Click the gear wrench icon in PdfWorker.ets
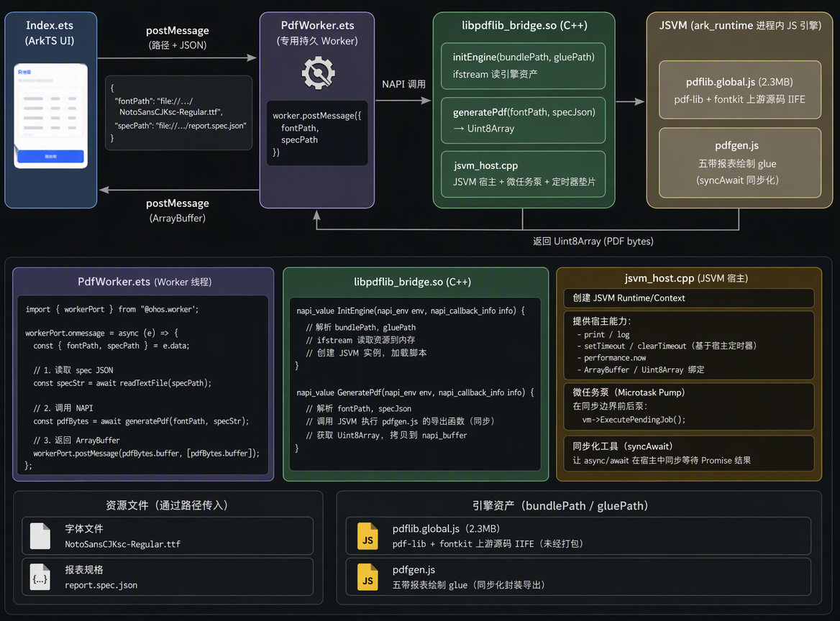This screenshot has height=621, width=840. click(318, 73)
